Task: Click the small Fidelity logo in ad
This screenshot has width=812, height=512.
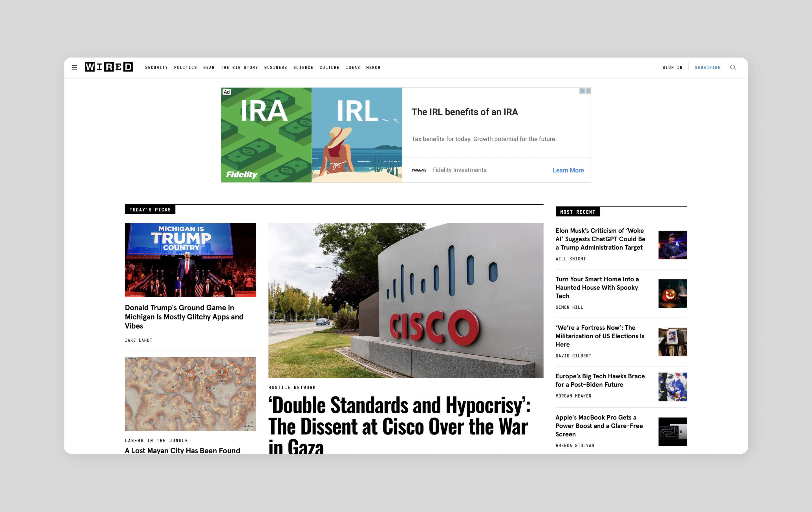Action: 419,170
